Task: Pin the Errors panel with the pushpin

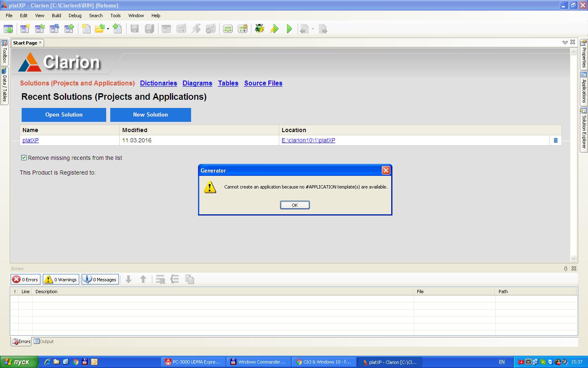Action: click(566, 269)
